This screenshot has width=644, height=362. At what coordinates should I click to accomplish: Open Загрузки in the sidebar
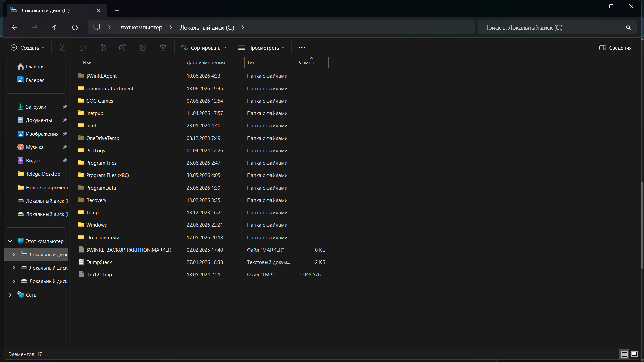(x=32, y=107)
